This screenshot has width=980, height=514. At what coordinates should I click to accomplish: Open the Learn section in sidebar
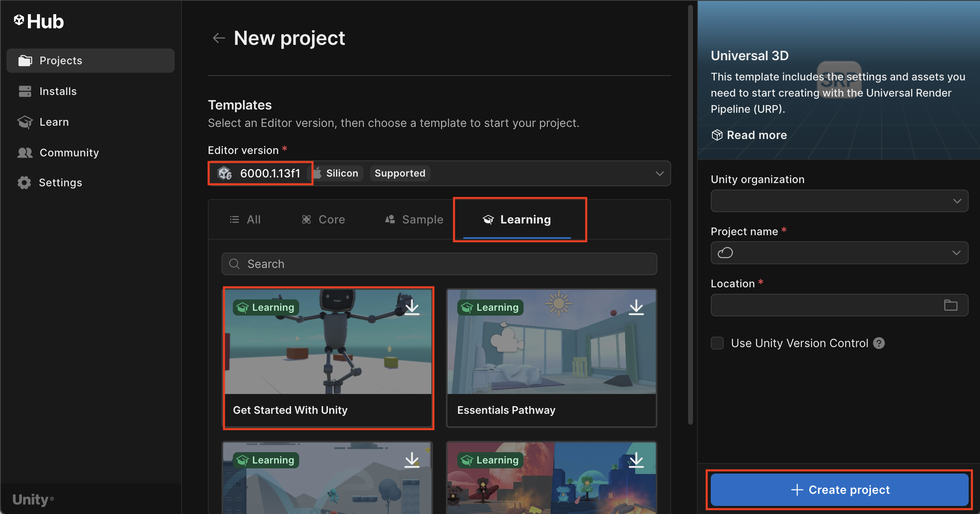[x=54, y=122]
